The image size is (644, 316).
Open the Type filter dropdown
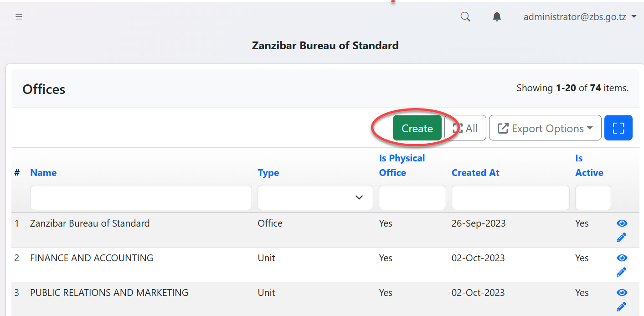pos(315,197)
